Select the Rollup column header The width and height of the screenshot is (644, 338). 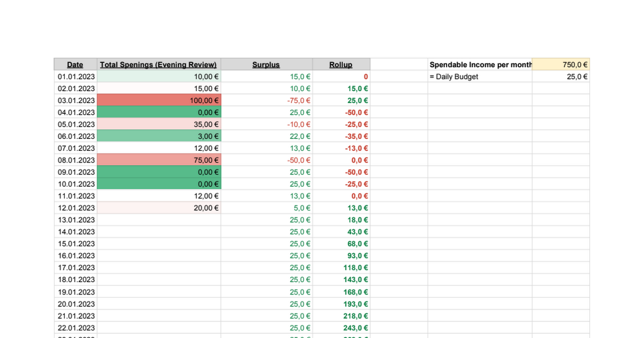341,64
